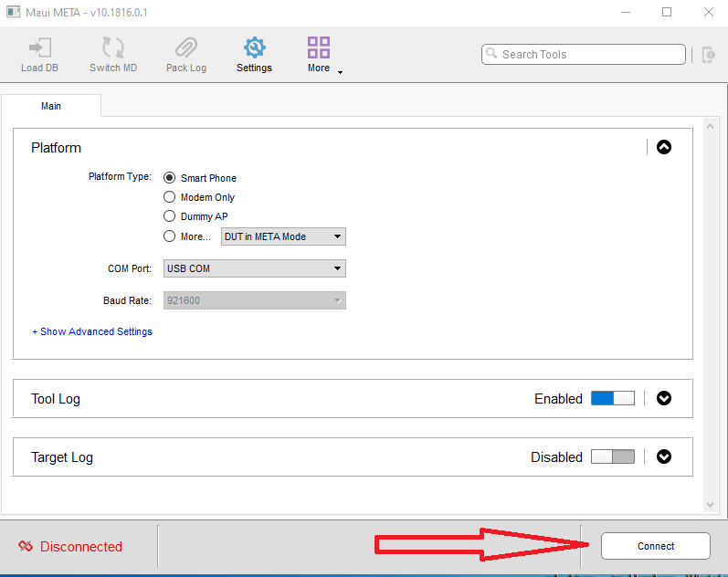728x577 pixels.
Task: Click the icon right of the search box
Action: (x=708, y=55)
